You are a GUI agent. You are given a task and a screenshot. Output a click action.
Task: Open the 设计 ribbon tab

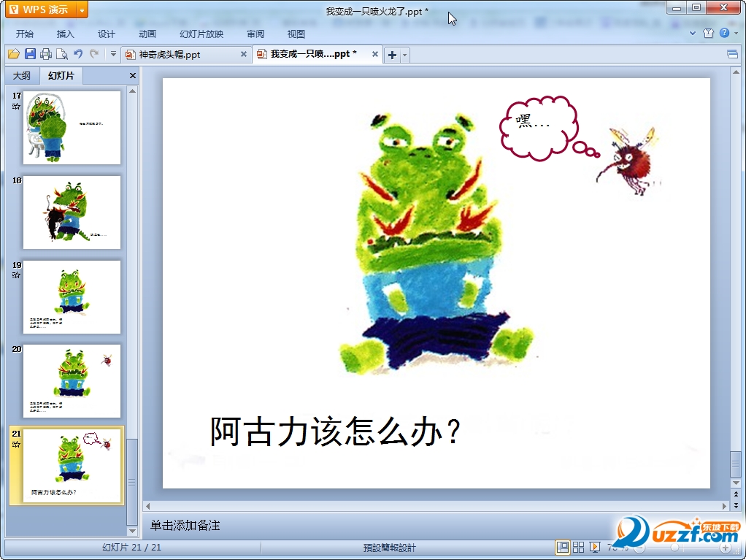coord(106,34)
